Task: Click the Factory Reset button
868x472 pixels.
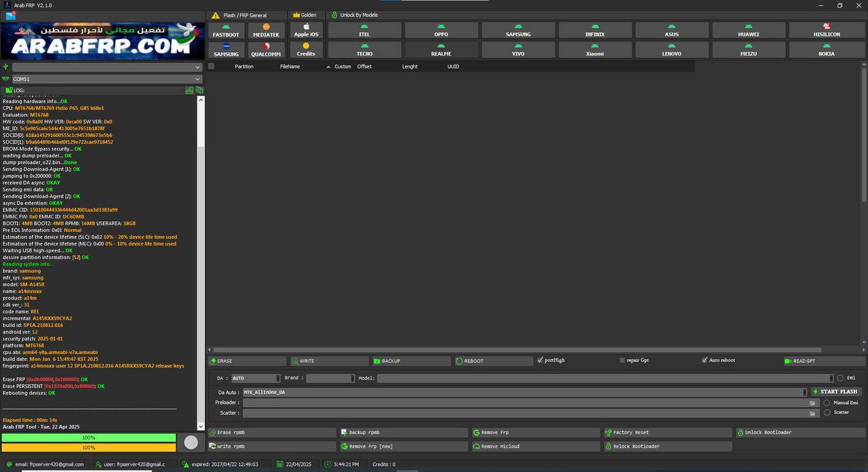Action: point(668,433)
